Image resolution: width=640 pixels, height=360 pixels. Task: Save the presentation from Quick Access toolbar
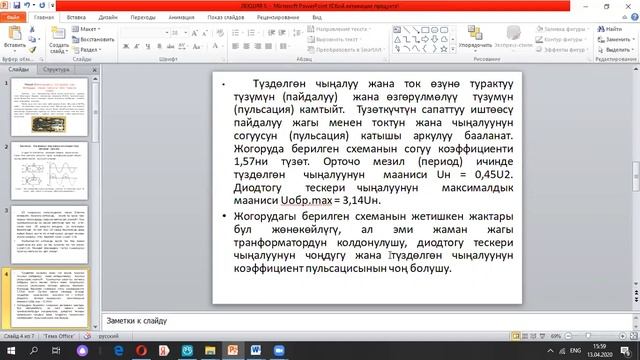(x=17, y=6)
